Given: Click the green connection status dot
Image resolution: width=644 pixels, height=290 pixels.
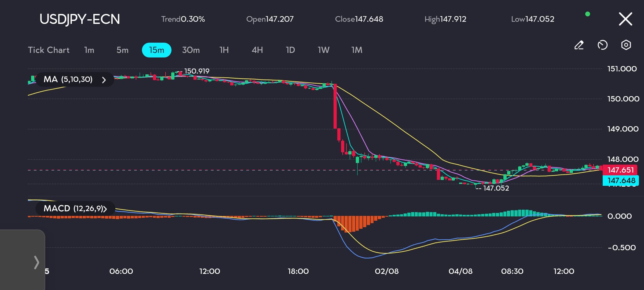Looking at the screenshot, I should coord(587,14).
